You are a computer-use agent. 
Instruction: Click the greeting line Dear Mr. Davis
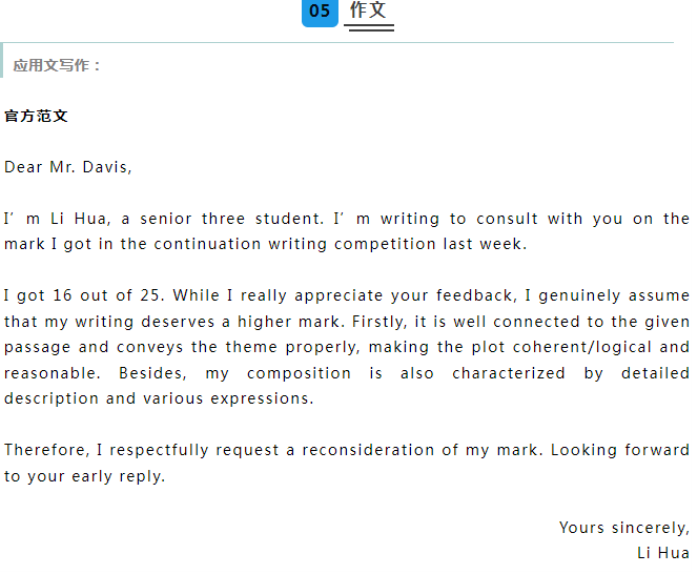pyautogui.click(x=68, y=167)
